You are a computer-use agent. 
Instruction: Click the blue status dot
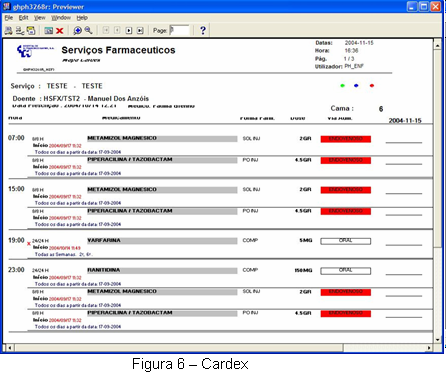(356, 86)
